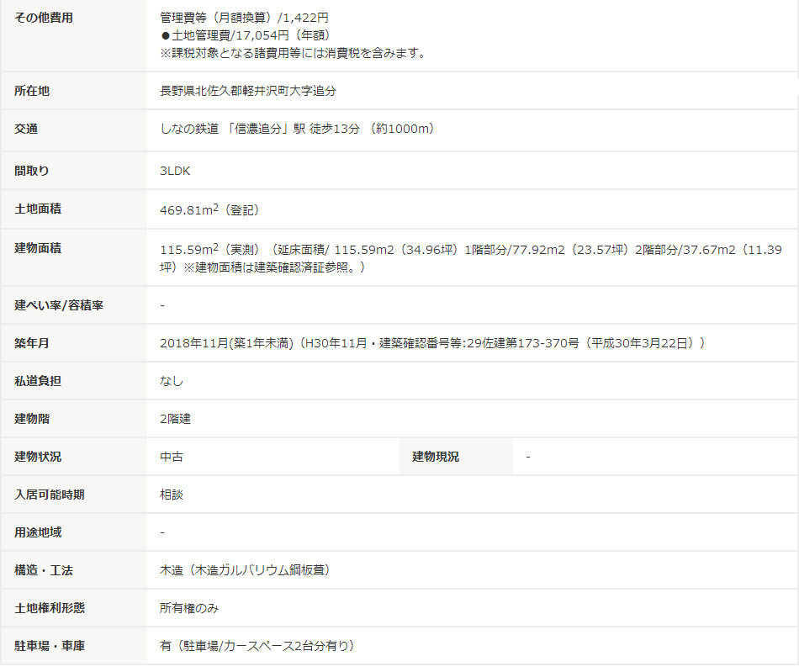
Task: Click the 所在地 row header
Action: [x=32, y=91]
